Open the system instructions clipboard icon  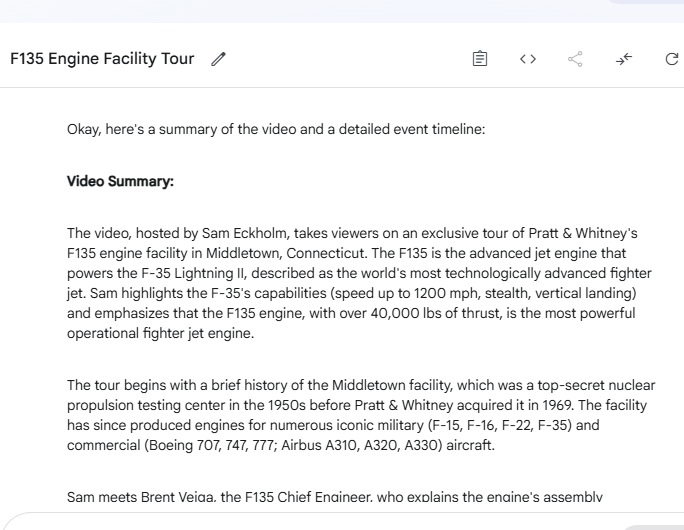pos(480,58)
